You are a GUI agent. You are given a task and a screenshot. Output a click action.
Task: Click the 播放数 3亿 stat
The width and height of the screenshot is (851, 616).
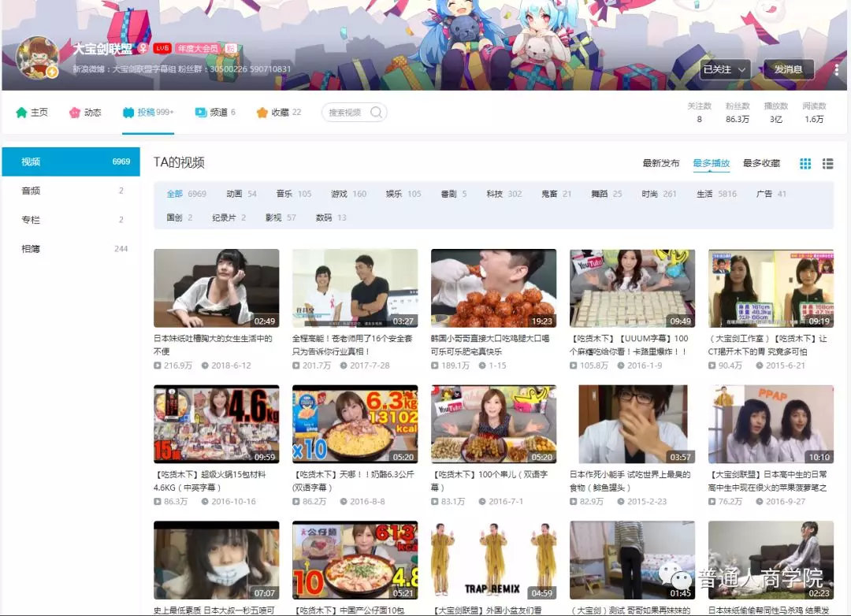775,113
